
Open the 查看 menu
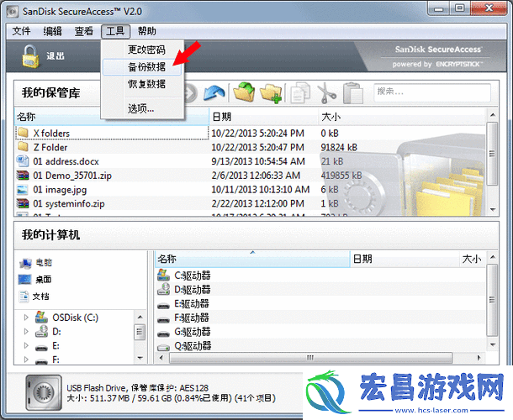pos(84,31)
